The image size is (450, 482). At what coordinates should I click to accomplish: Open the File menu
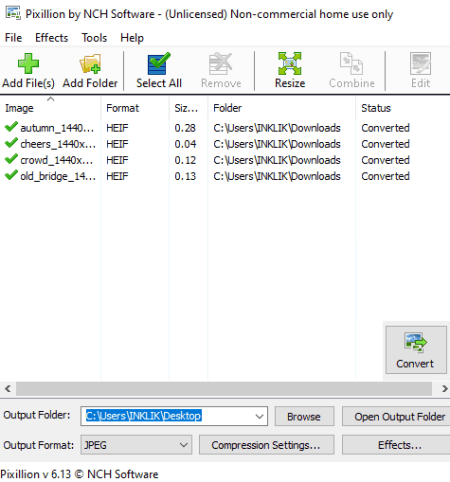click(13, 38)
